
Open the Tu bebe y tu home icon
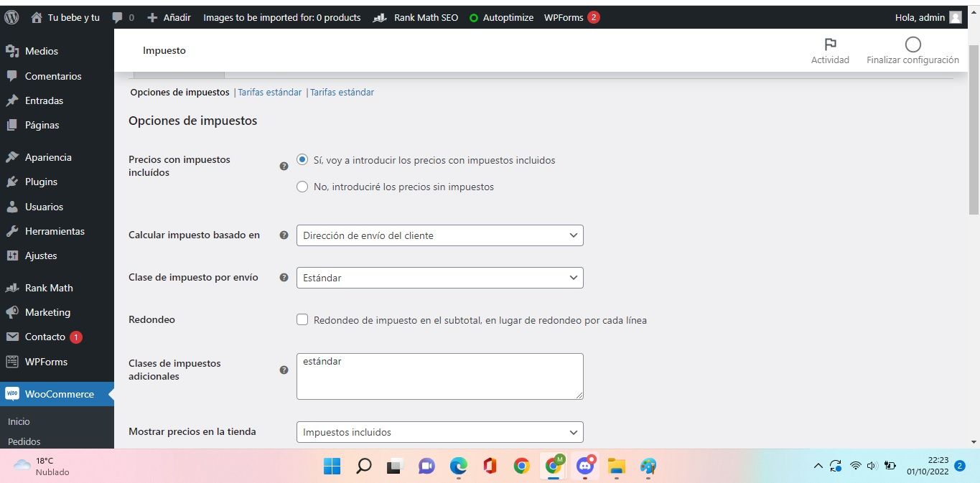pos(37,17)
